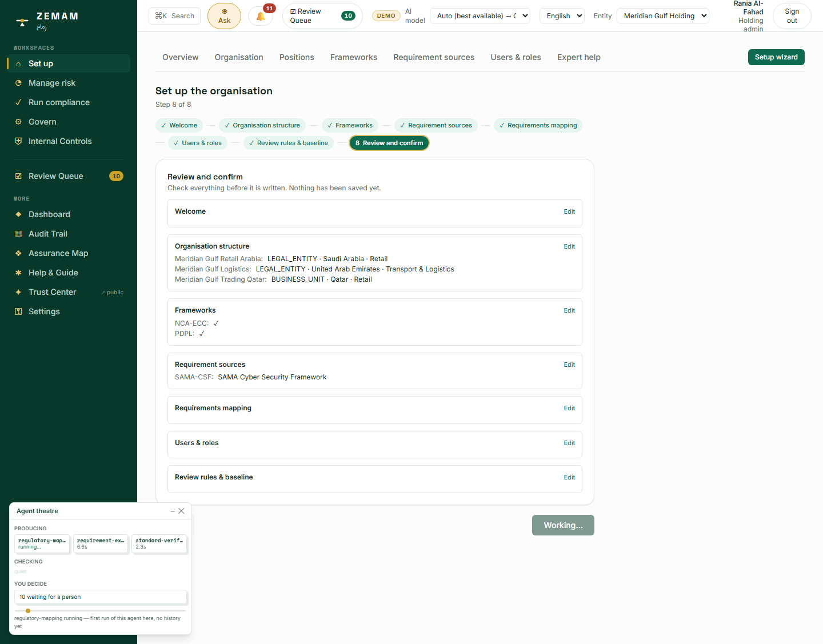Open the notifications bell icon
This screenshot has height=644, width=823.
pyautogui.click(x=261, y=16)
